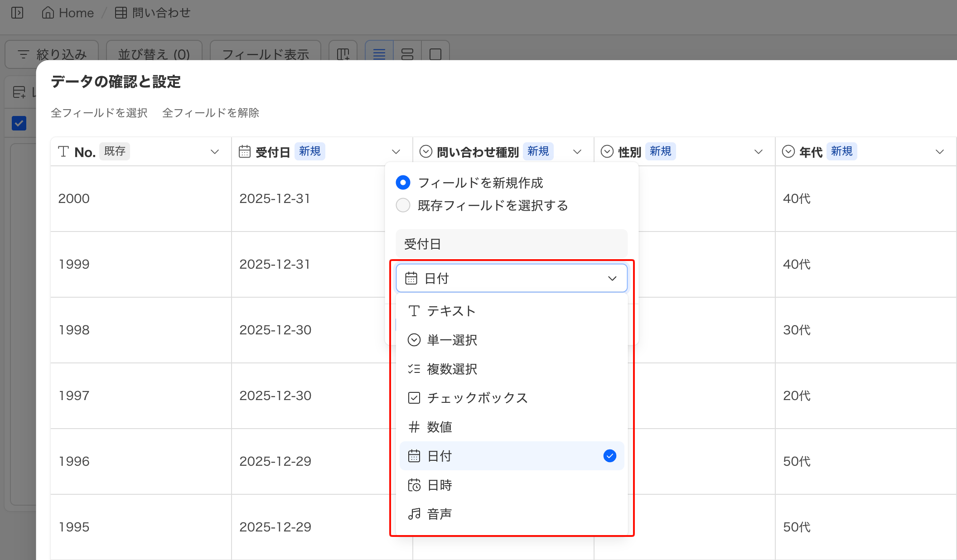Select フィールドを新規作成 radio button
The height and width of the screenshot is (560, 957).
click(403, 183)
